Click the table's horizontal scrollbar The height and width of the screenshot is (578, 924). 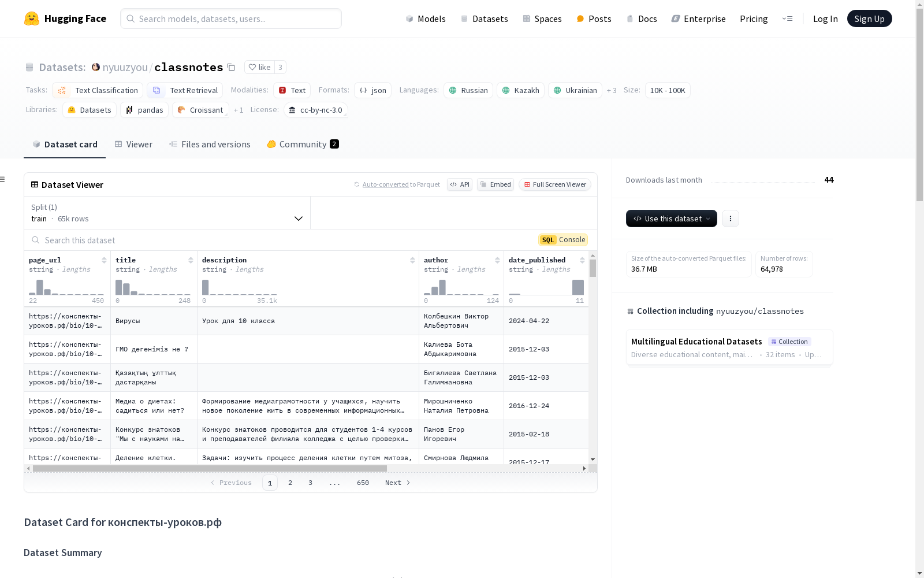(x=210, y=468)
